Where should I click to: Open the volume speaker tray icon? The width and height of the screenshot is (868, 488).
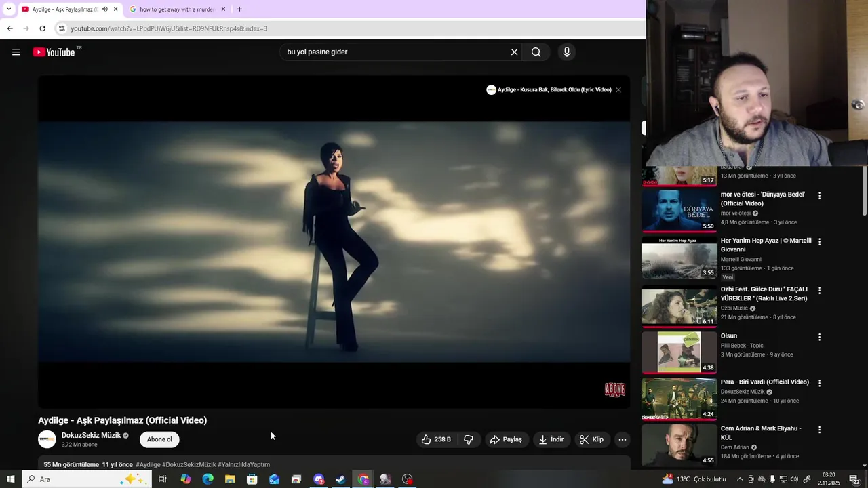(794, 479)
